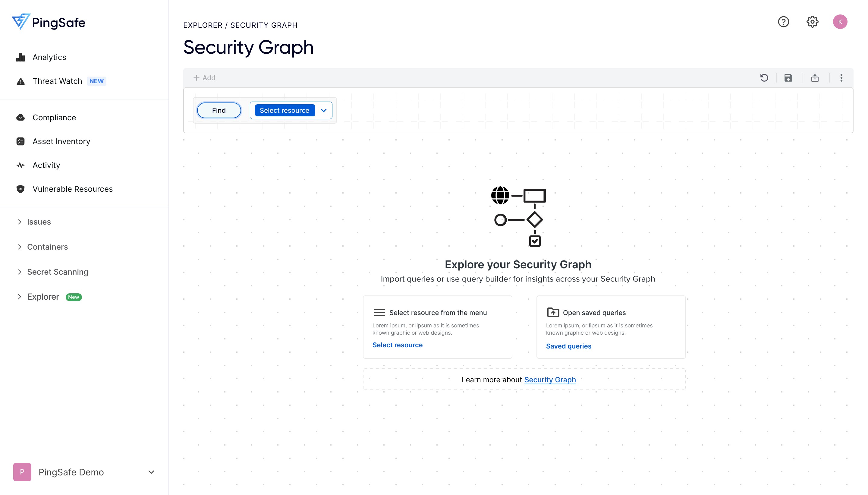Open the help question mark icon
The height and width of the screenshot is (495, 868).
coord(783,22)
